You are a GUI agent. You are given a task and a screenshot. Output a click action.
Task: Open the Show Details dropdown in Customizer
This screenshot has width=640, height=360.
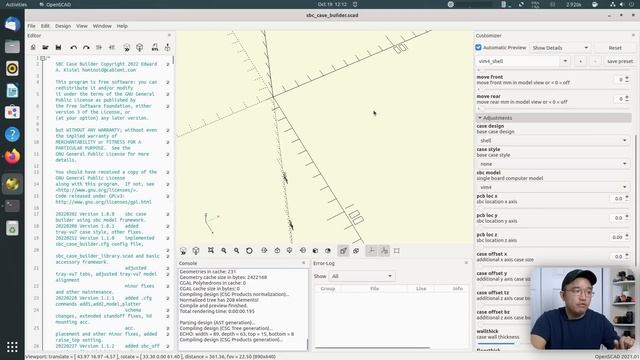(560, 48)
